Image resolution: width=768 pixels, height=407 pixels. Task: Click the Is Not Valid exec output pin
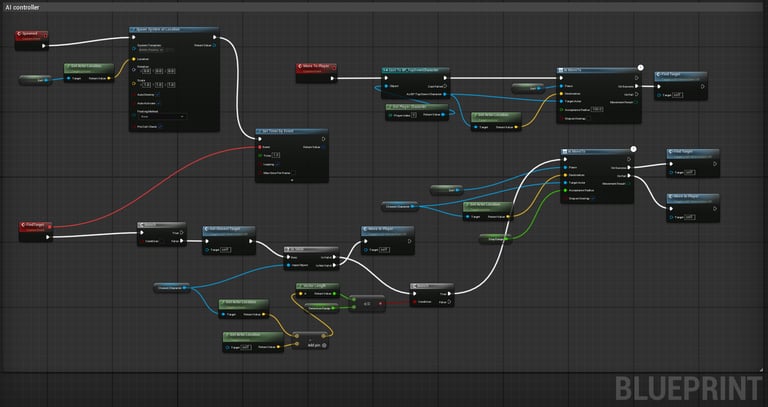click(x=335, y=265)
